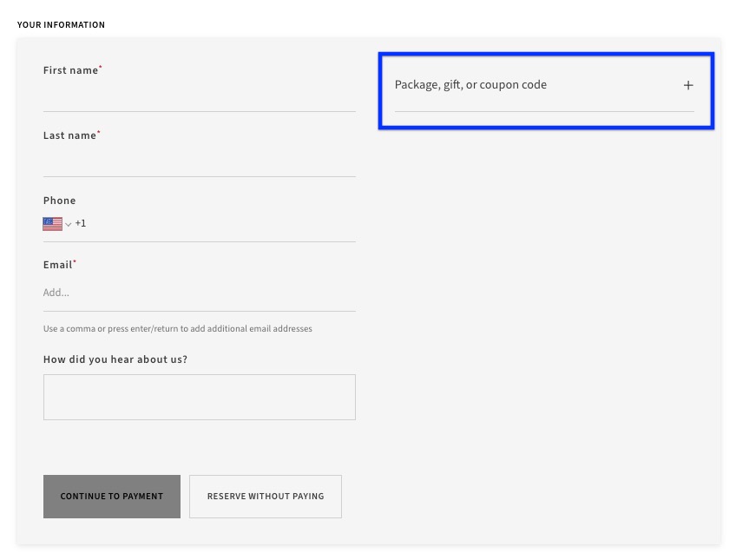736x560 pixels.
Task: Click the highlighted coupon code panel
Action: [545, 90]
